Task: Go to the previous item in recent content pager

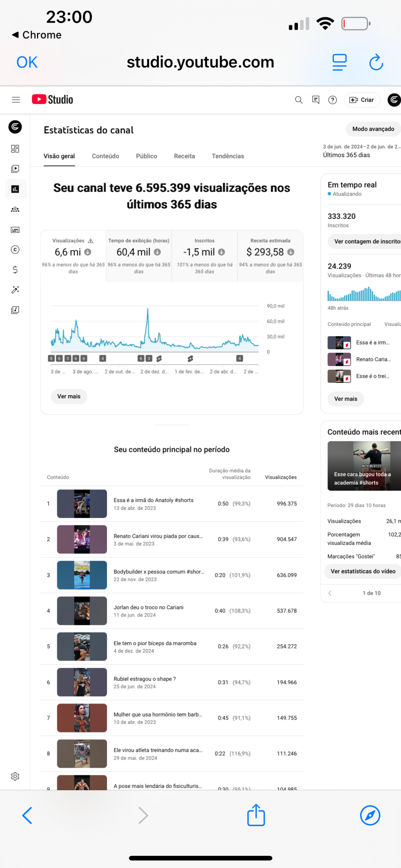Action: click(x=330, y=593)
